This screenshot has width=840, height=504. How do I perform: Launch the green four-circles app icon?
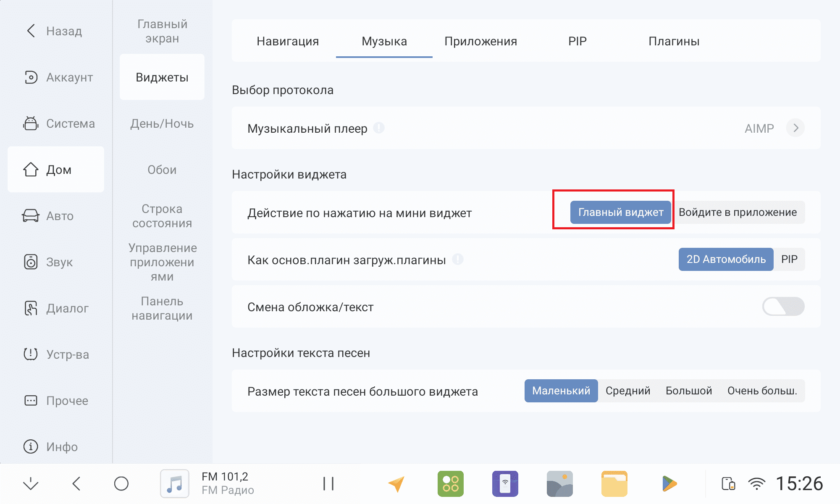(x=450, y=484)
